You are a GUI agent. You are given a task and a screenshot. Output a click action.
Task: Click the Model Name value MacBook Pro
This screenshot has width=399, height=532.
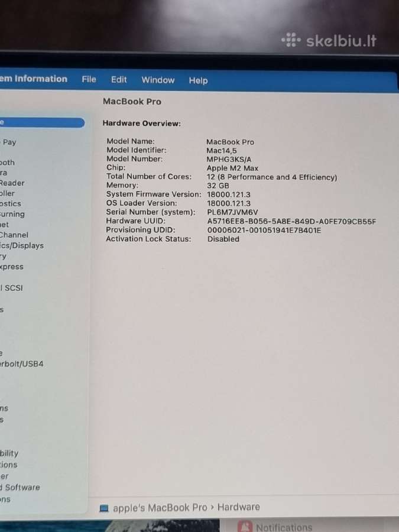click(230, 142)
